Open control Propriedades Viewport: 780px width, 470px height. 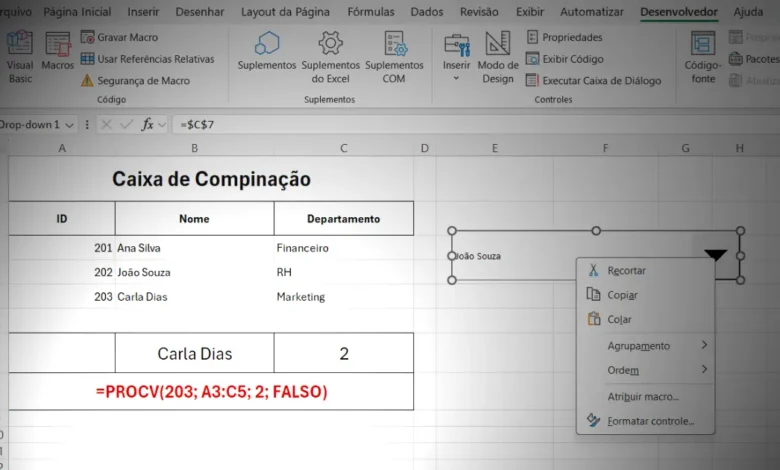(564, 37)
